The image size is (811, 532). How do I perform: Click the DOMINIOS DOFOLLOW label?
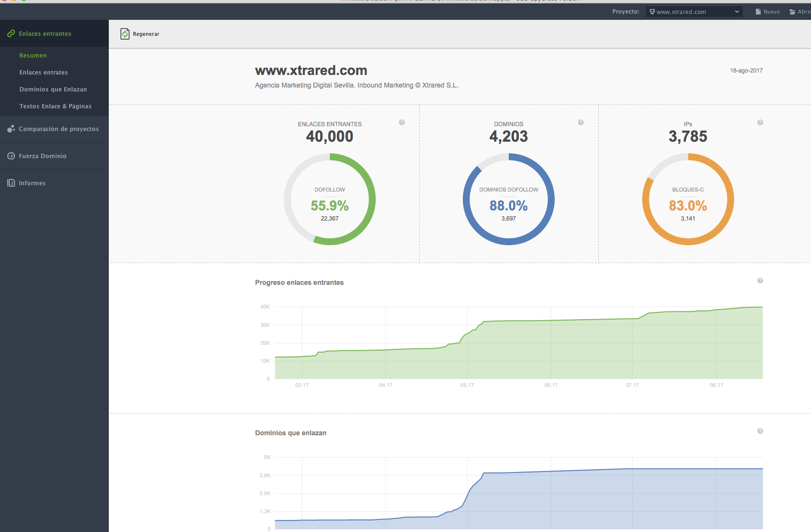[x=509, y=190]
